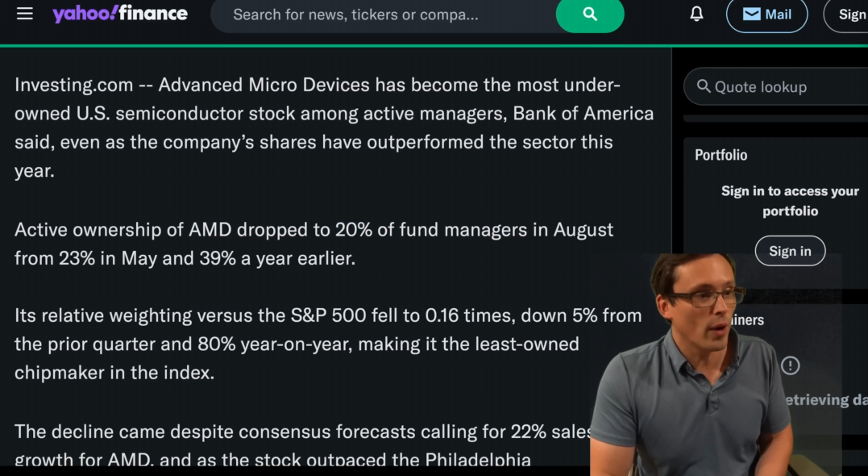Click the Quote lookup magnifier icon
The image size is (868, 476).
point(704,86)
